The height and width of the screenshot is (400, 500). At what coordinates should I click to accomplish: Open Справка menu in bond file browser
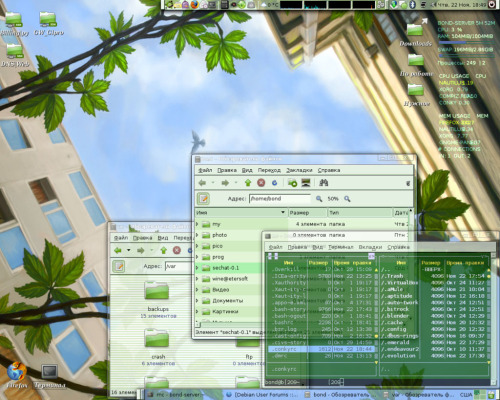coord(329,170)
